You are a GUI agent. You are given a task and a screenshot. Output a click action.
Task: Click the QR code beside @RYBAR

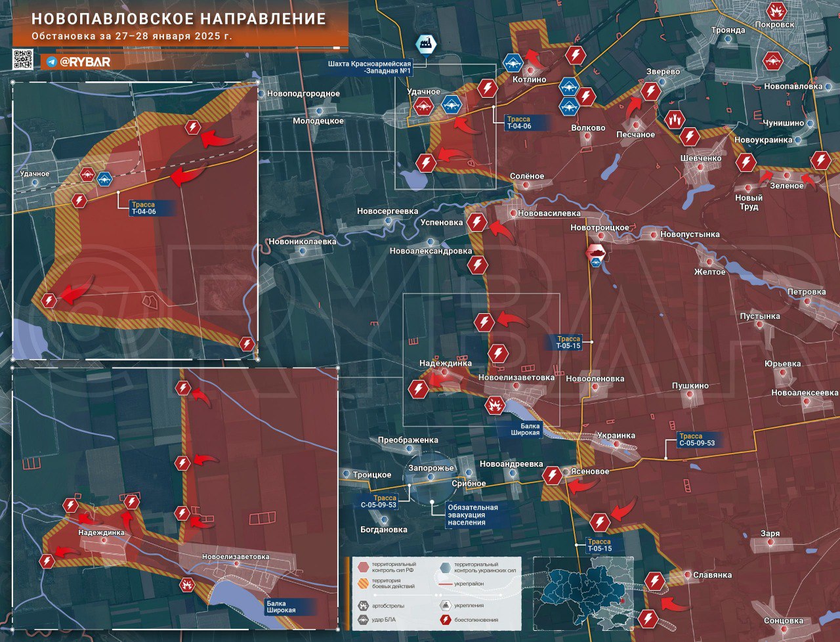point(23,60)
